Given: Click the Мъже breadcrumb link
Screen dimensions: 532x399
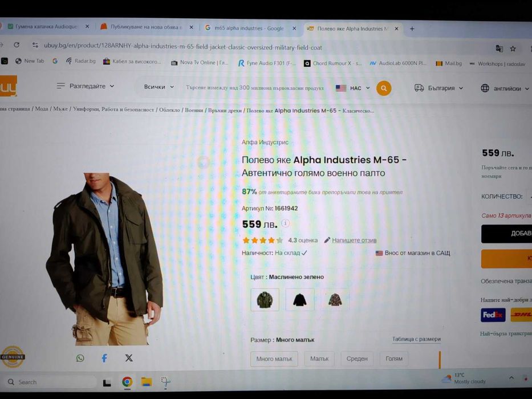Looking at the screenshot, I should (60, 109).
